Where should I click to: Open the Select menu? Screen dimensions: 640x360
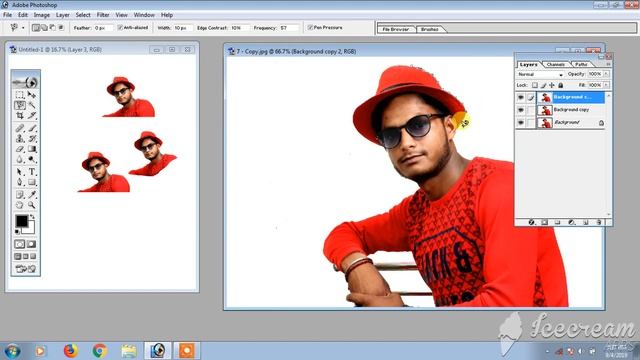pyautogui.click(x=83, y=15)
